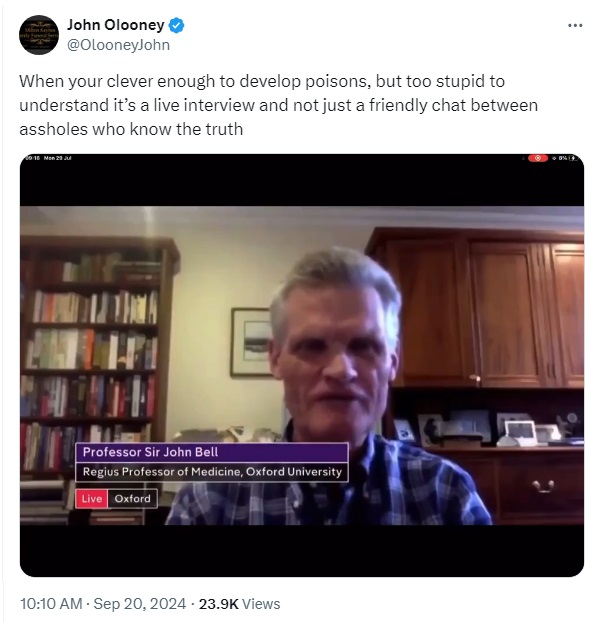Click the Regius Professor of Medicine subtitle
The width and height of the screenshot is (599, 622).
tap(212, 472)
